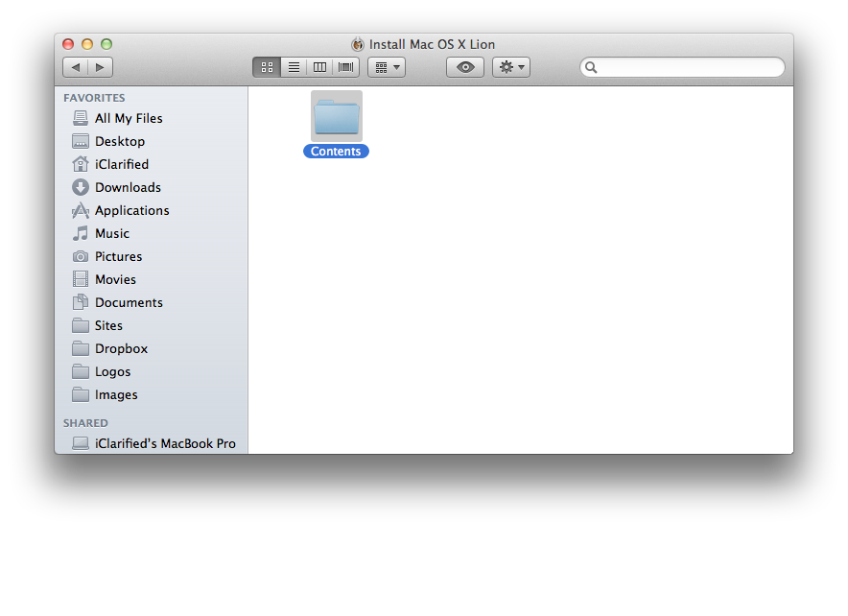
Task: Click the Contents folder name label
Action: [336, 152]
